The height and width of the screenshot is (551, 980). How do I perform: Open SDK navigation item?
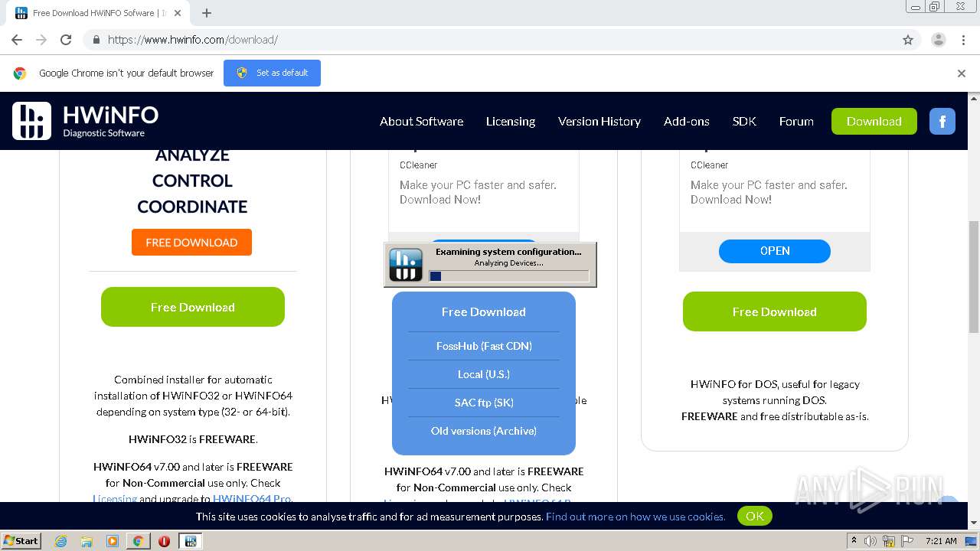tap(744, 121)
